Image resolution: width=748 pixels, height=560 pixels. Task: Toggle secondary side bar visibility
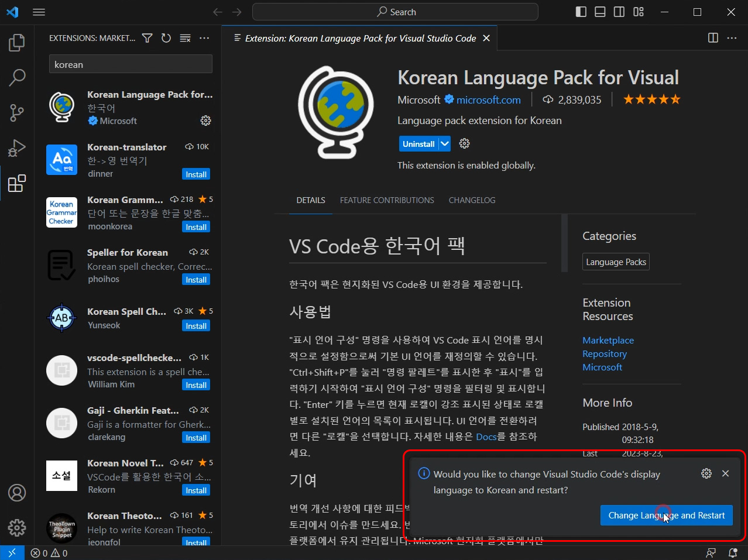619,12
